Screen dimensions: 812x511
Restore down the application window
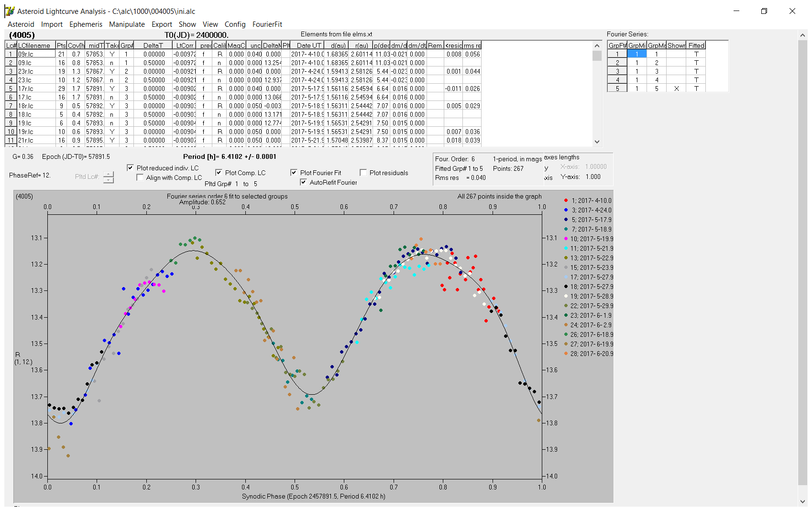coord(764,11)
